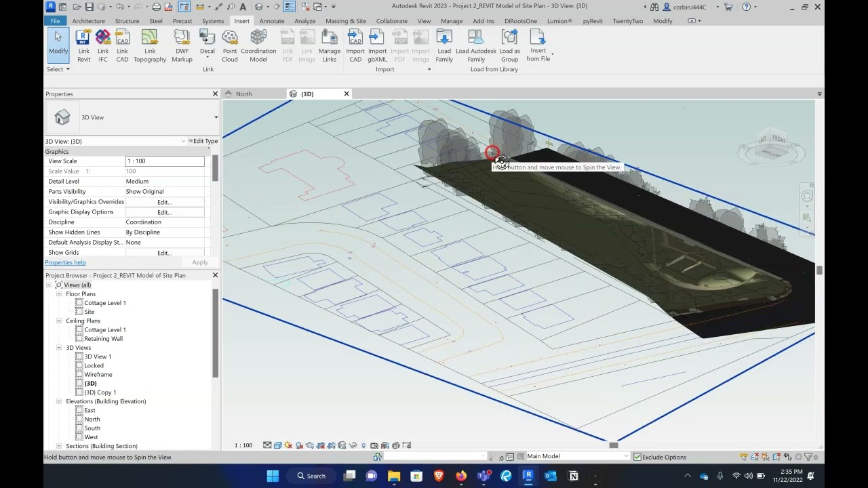The image size is (868, 488).
Task: Click the Detail Level icon on view control bar
Action: pos(267,445)
